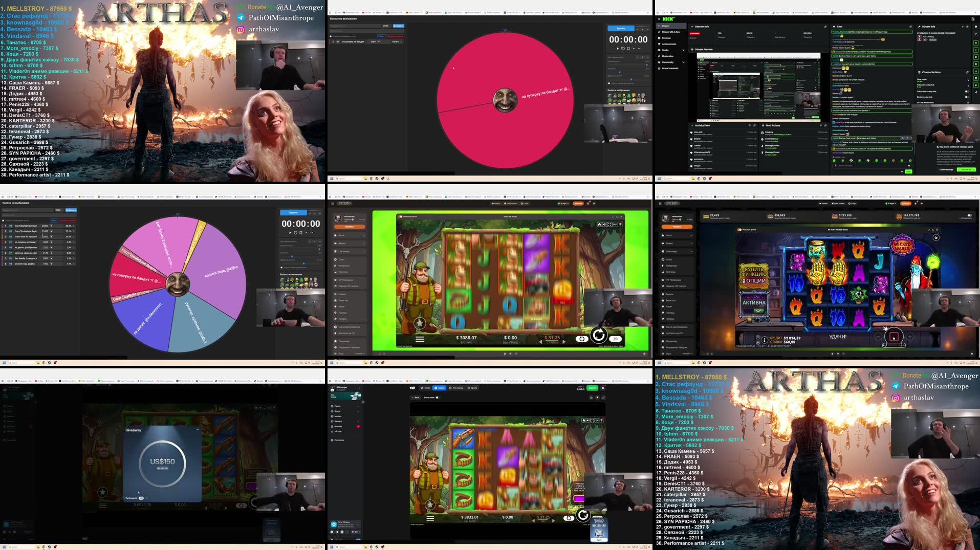The width and height of the screenshot is (980, 550).
Task: Open File Explorer from Kick screen taskbar
Action: [x=693, y=179]
